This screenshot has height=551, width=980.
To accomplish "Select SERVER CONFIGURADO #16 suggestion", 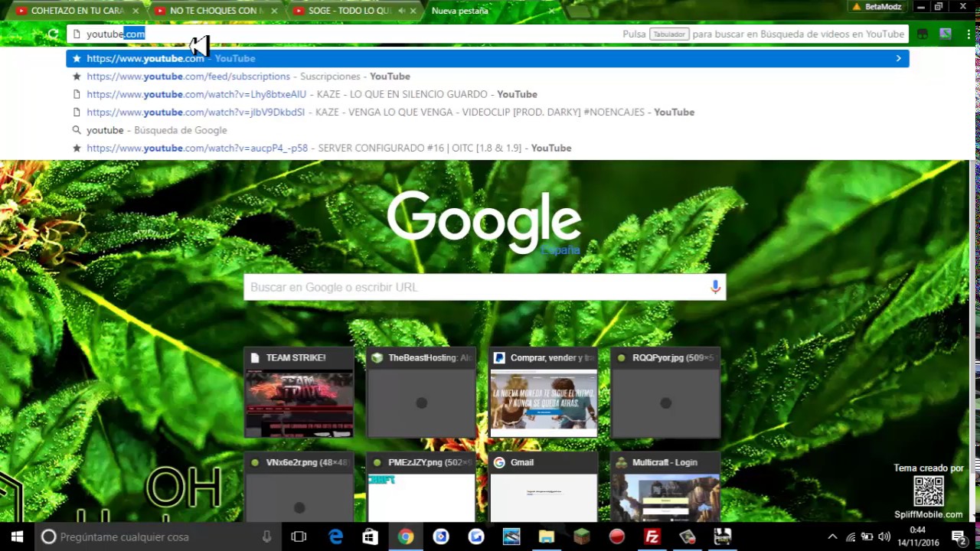I will pos(487,148).
